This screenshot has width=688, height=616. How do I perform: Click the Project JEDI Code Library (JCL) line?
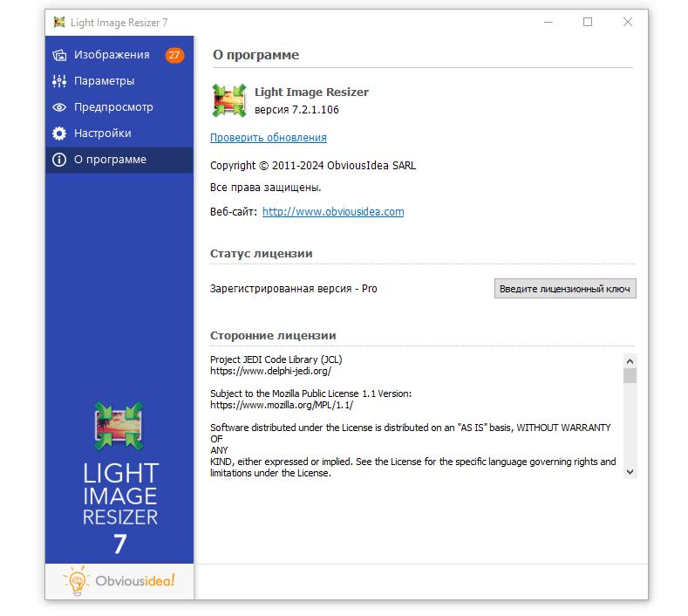click(x=276, y=359)
